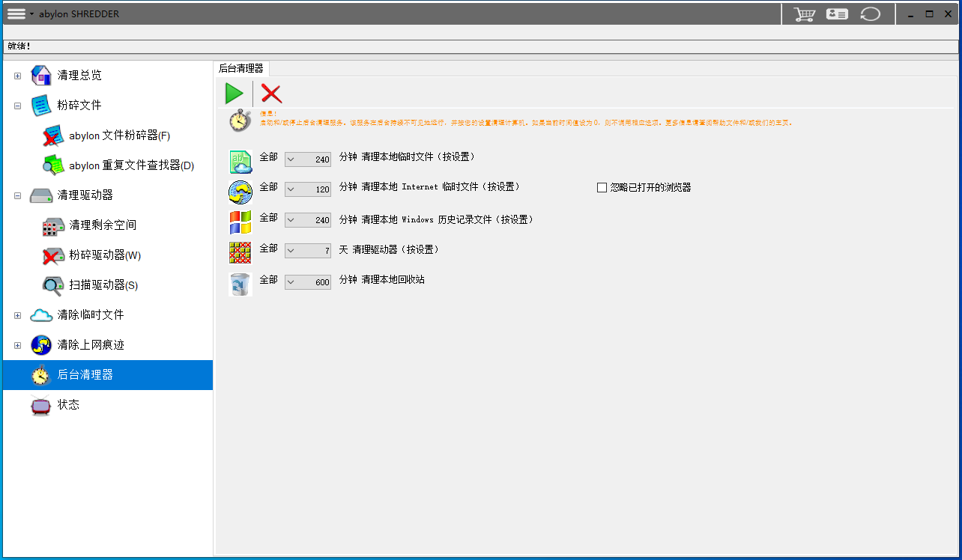This screenshot has height=560, width=962.
Task: Click the Internet temp files globe icon
Action: [240, 192]
